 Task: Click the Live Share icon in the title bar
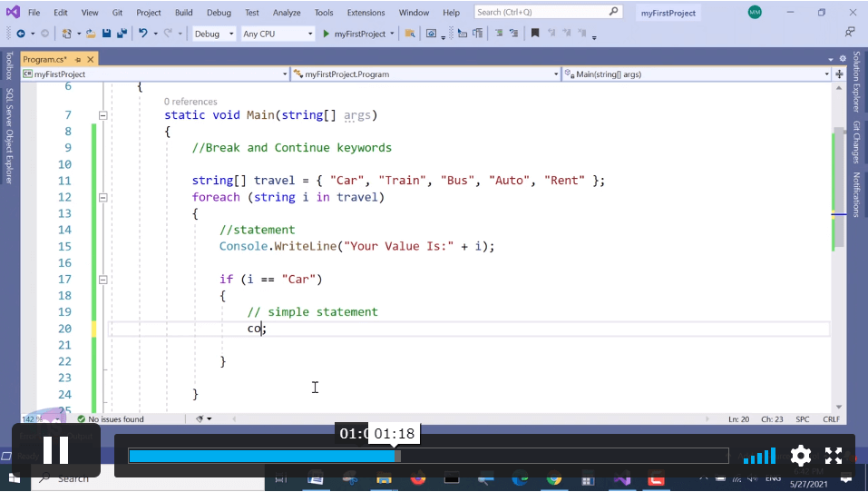coord(850,32)
